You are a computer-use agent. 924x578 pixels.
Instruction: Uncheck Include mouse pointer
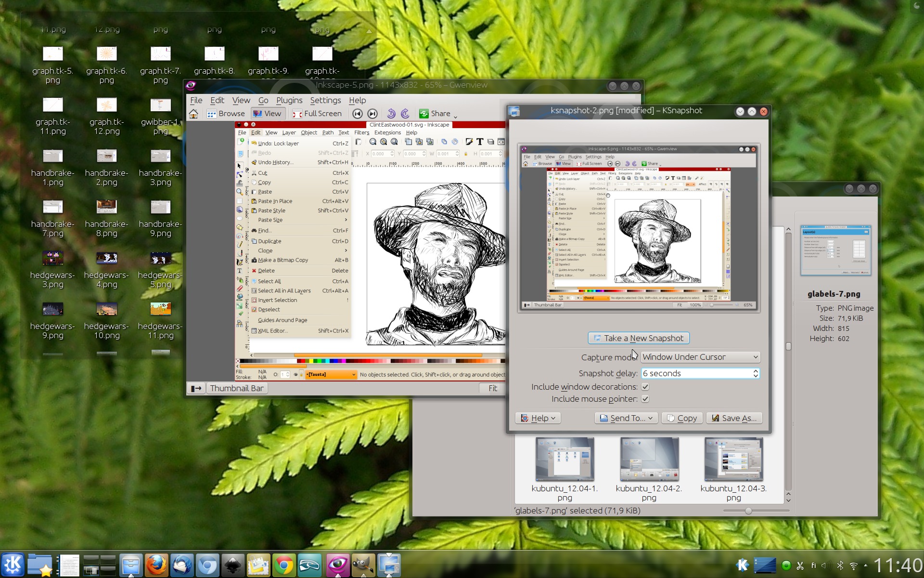click(x=645, y=399)
